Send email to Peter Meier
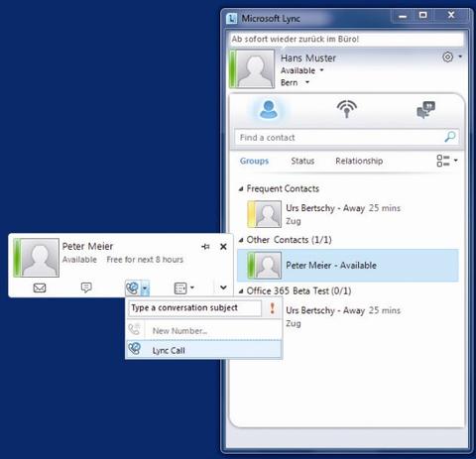476x459 pixels. click(40, 287)
